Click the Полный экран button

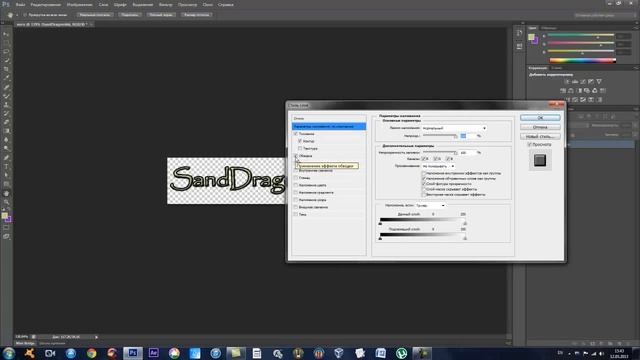[x=160, y=15]
